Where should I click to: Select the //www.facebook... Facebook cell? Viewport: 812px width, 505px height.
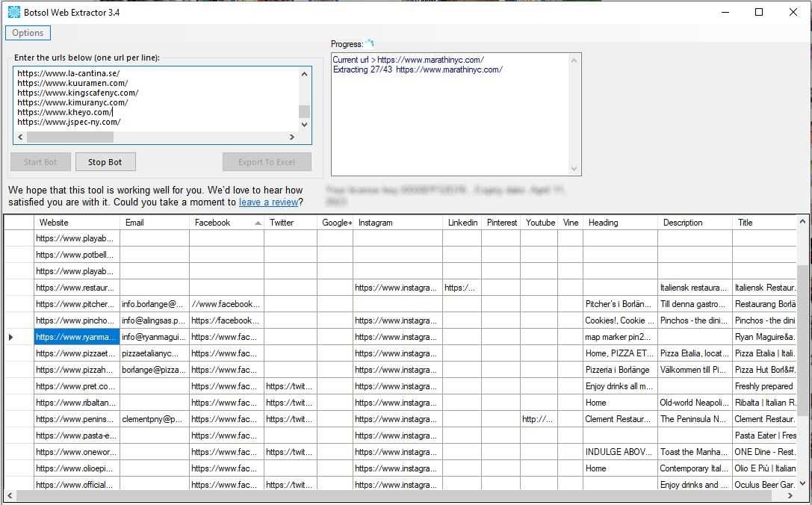coord(227,304)
